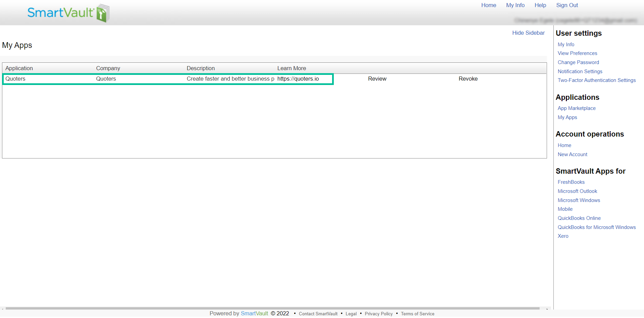Open the Mobile app link
644x318 pixels.
click(565, 209)
